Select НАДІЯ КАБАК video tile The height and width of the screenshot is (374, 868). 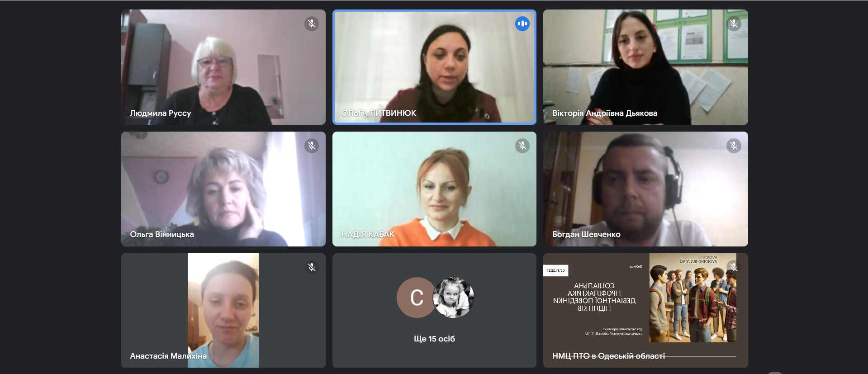434,189
